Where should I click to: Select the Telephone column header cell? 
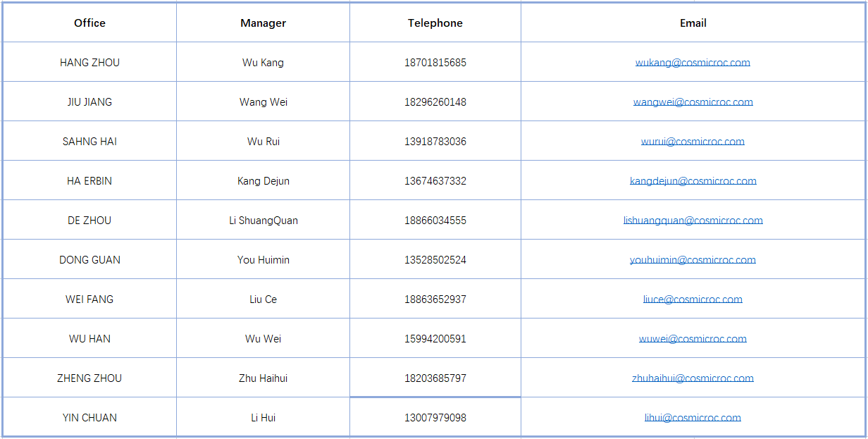pos(435,23)
